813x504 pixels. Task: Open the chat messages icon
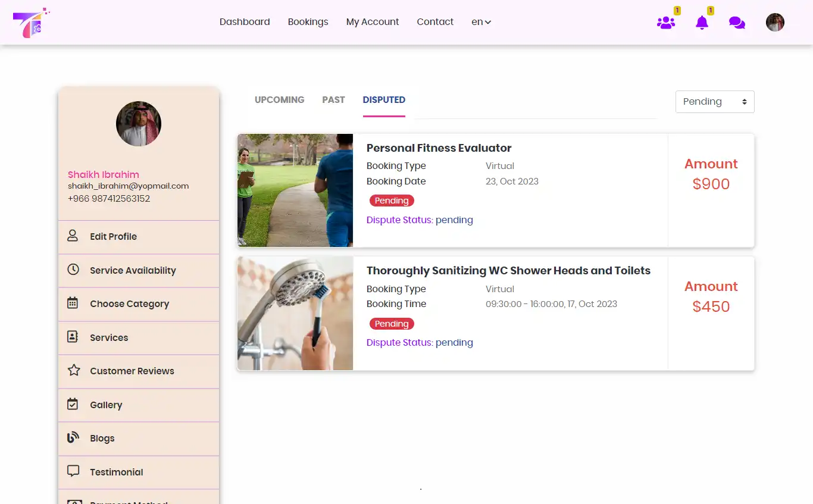coord(737,22)
